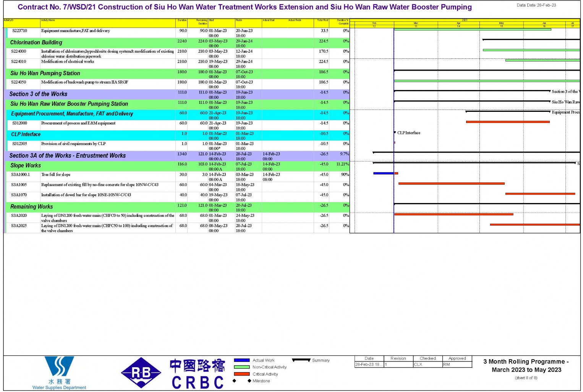Click '3 Month Rolling Programme' footer title

[526, 366]
